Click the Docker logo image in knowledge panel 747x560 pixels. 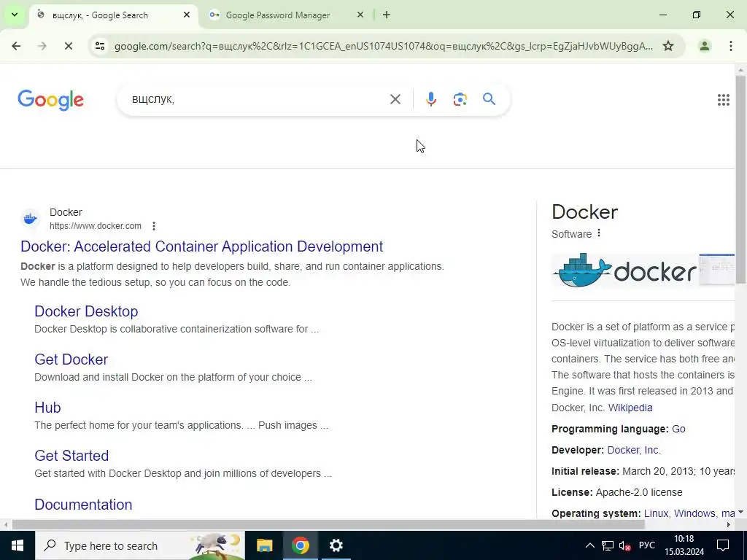(x=624, y=270)
